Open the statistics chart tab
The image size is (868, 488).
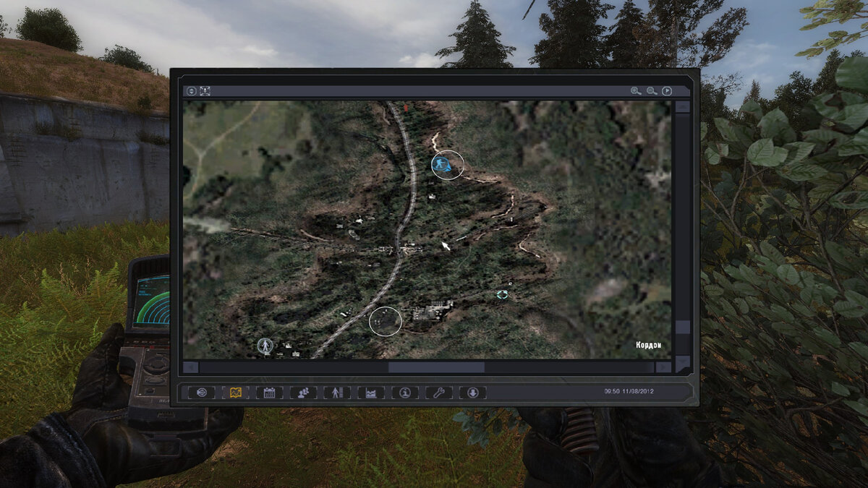[x=371, y=393]
